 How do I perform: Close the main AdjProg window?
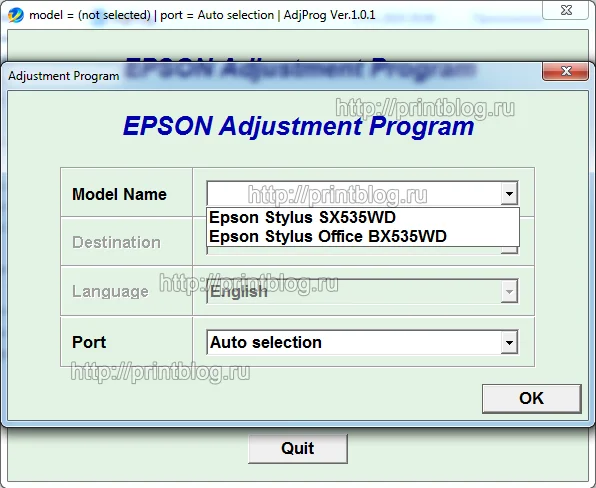click(566, 10)
